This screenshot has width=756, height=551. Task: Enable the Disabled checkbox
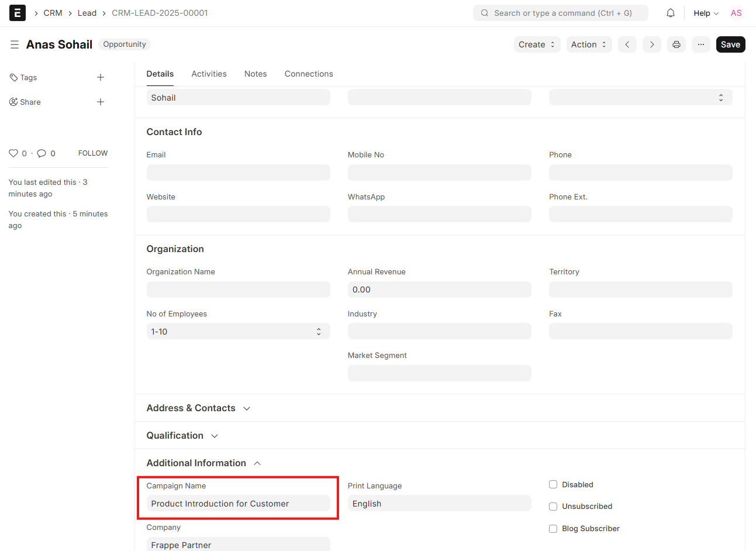(553, 484)
